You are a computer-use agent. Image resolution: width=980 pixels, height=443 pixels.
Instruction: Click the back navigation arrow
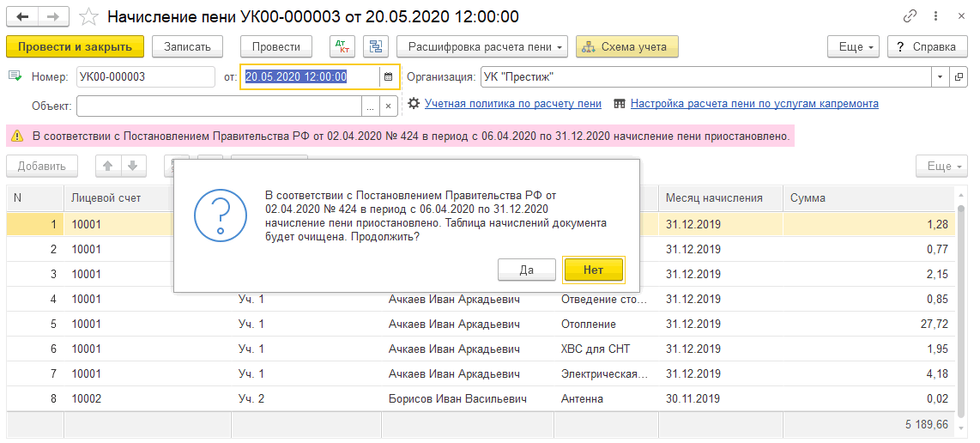point(22,16)
